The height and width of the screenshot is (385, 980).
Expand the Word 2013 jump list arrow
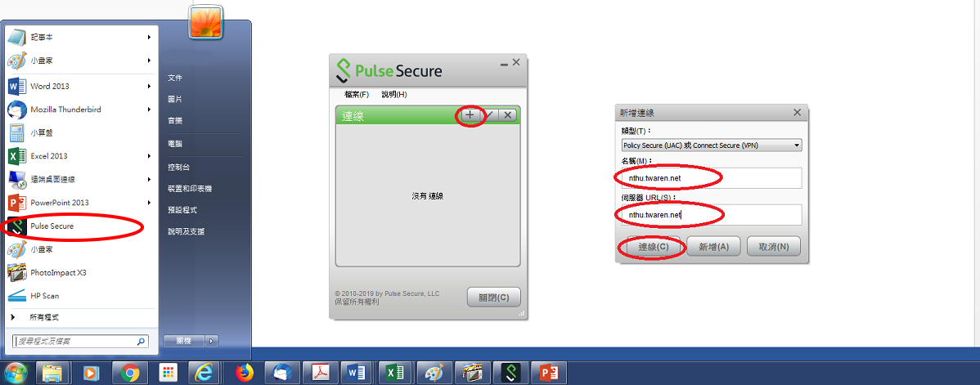click(x=150, y=86)
